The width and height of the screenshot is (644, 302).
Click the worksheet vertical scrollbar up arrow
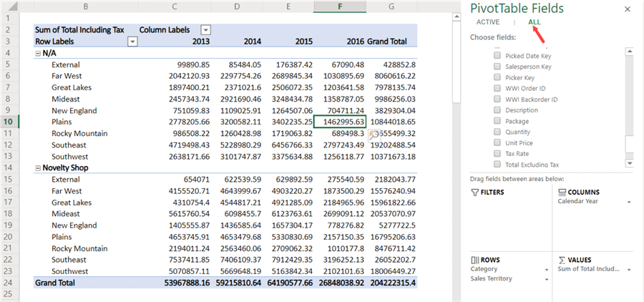pyautogui.click(x=456, y=17)
